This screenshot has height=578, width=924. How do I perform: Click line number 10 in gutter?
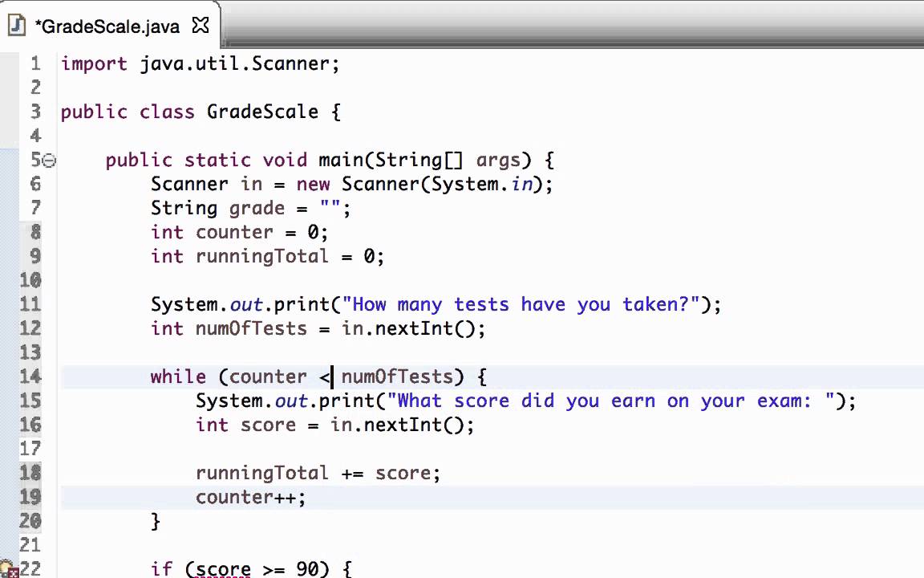(x=30, y=280)
